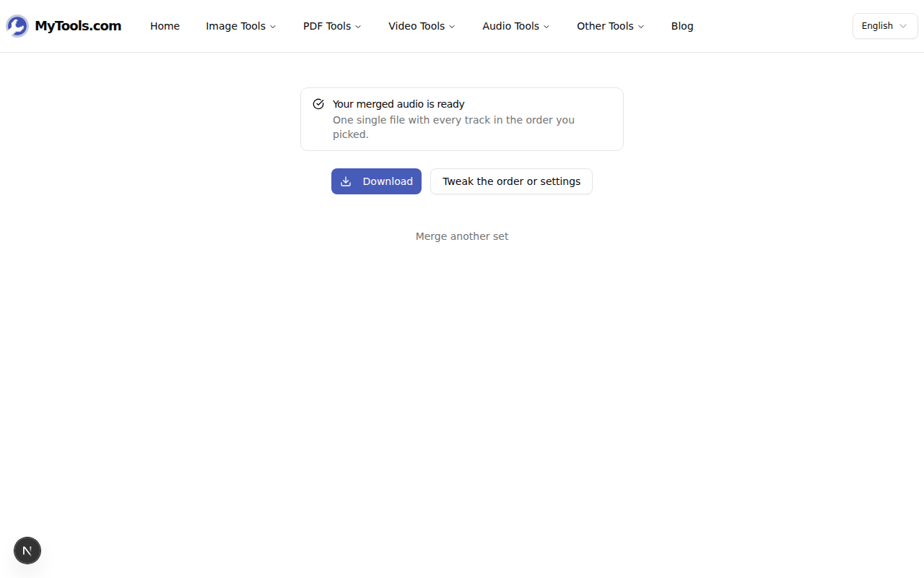Click the chevron in the language selector

click(902, 26)
